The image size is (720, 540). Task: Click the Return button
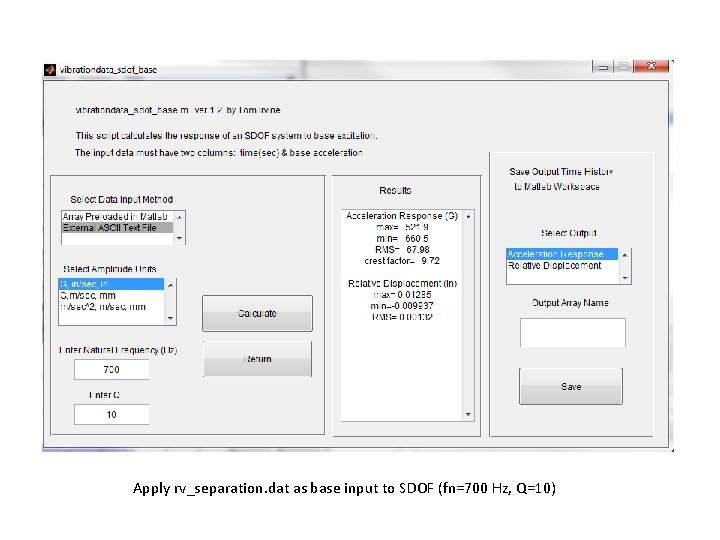[x=257, y=359]
